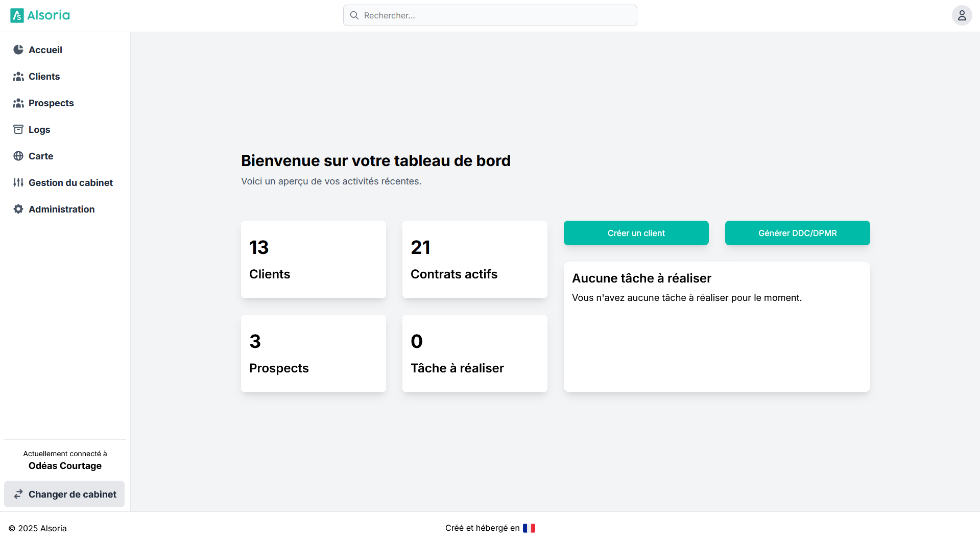Image resolution: width=980 pixels, height=542 pixels.
Task: Click the Administration gear icon
Action: click(x=18, y=209)
